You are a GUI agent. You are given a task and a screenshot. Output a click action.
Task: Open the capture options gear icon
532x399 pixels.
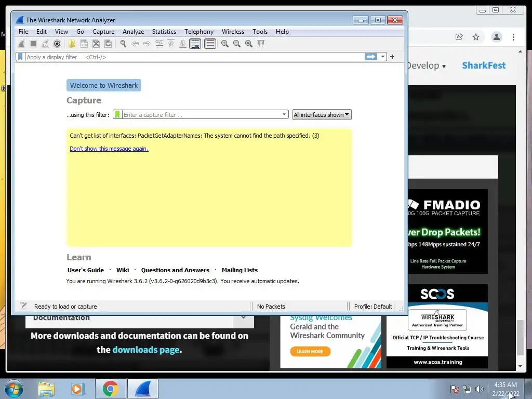[x=57, y=44]
